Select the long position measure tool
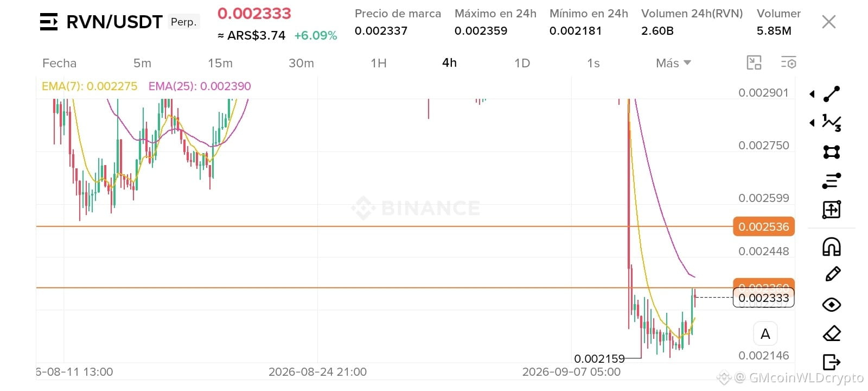868x391 pixels. pos(832,209)
